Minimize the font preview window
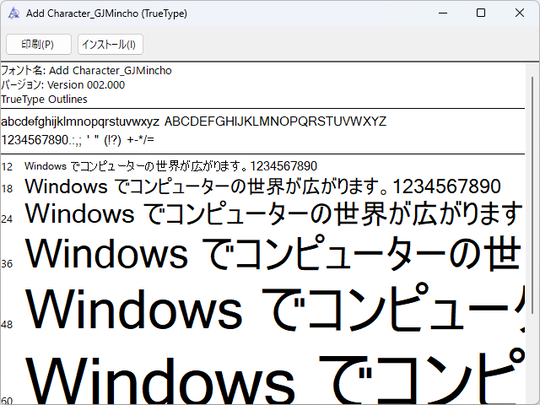Viewport: 540px width, 405px height. (443, 13)
